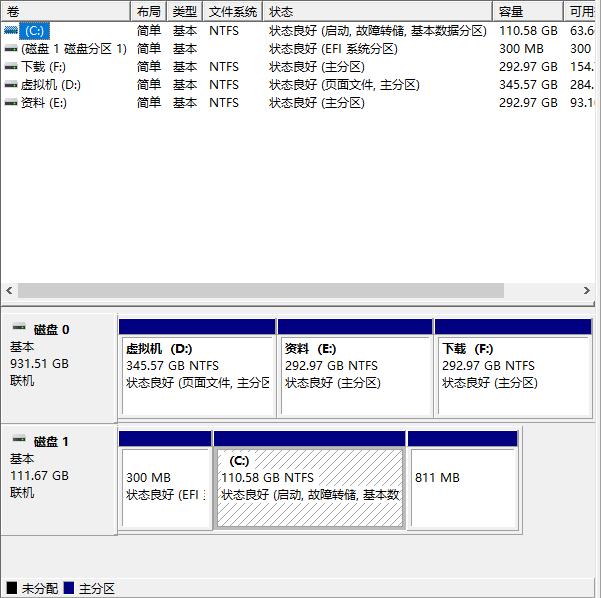Click the drive icon next to 资料 (E:)
This screenshot has height=598, width=601.
click(x=11, y=103)
